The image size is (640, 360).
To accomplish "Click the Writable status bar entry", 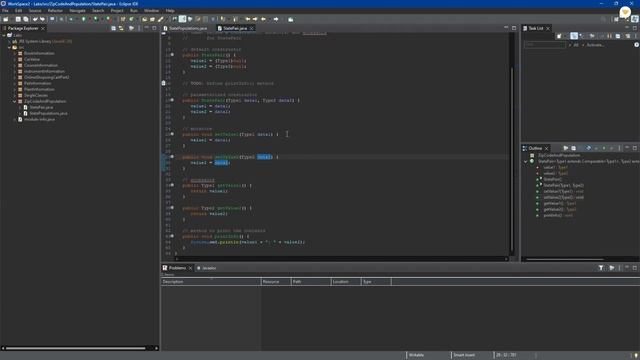I will pos(416,355).
